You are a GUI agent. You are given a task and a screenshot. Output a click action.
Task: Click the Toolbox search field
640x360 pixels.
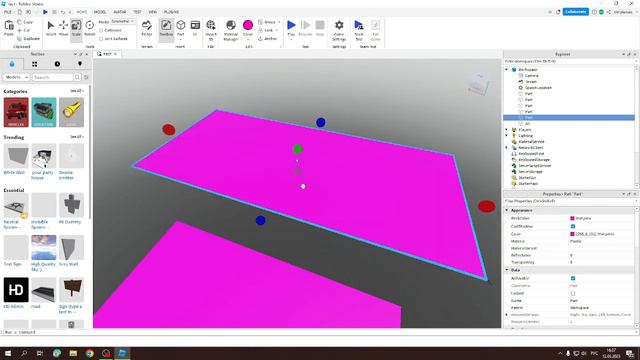pyautogui.click(x=53, y=77)
